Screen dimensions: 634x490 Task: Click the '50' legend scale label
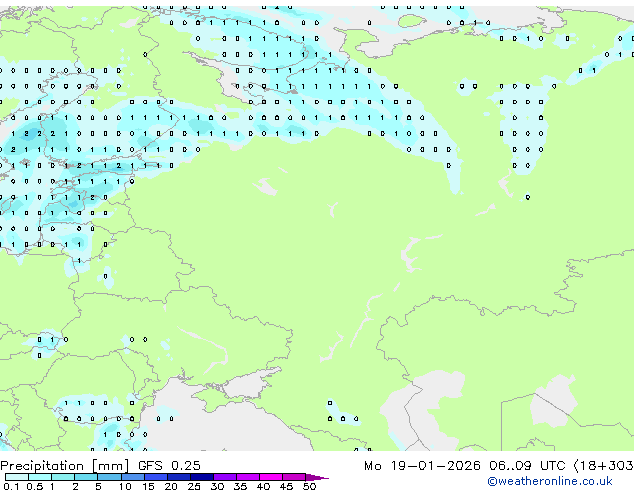309,486
